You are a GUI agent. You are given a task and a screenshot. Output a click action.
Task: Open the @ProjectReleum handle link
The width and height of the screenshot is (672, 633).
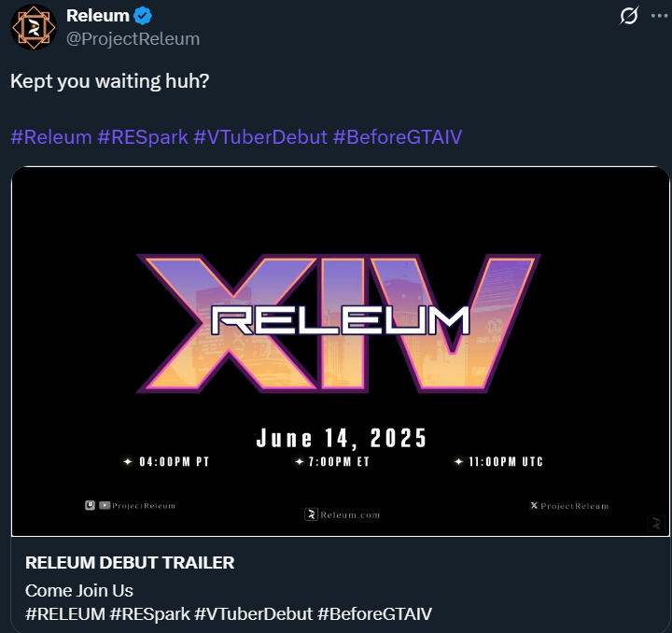click(x=133, y=38)
